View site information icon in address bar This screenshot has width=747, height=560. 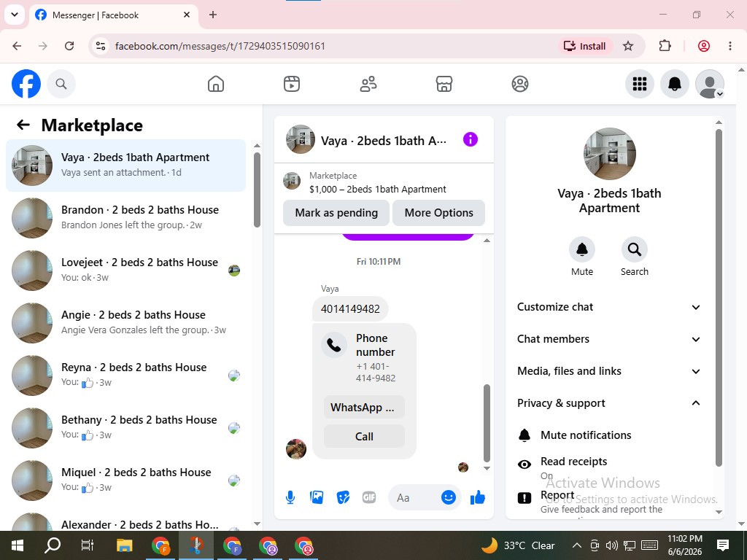[x=101, y=46]
